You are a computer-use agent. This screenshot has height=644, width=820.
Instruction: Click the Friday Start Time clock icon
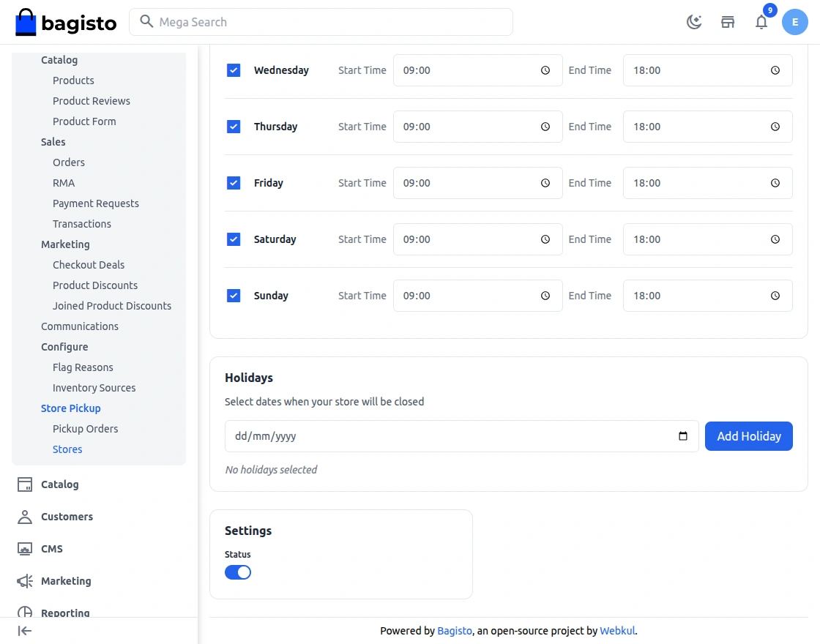click(x=545, y=183)
